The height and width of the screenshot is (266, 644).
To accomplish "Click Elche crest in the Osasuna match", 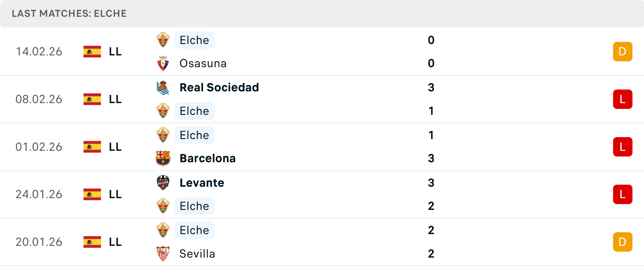I will tap(163, 40).
